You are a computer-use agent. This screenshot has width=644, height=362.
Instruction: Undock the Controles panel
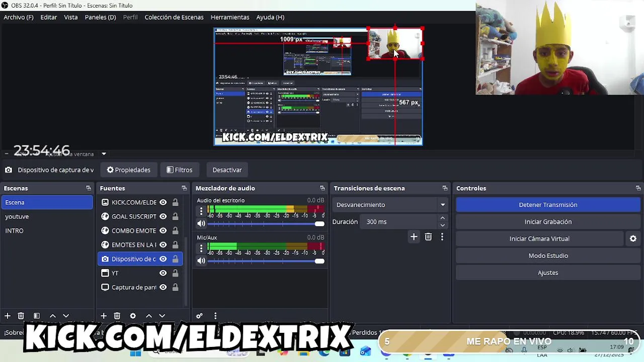pos(638,188)
